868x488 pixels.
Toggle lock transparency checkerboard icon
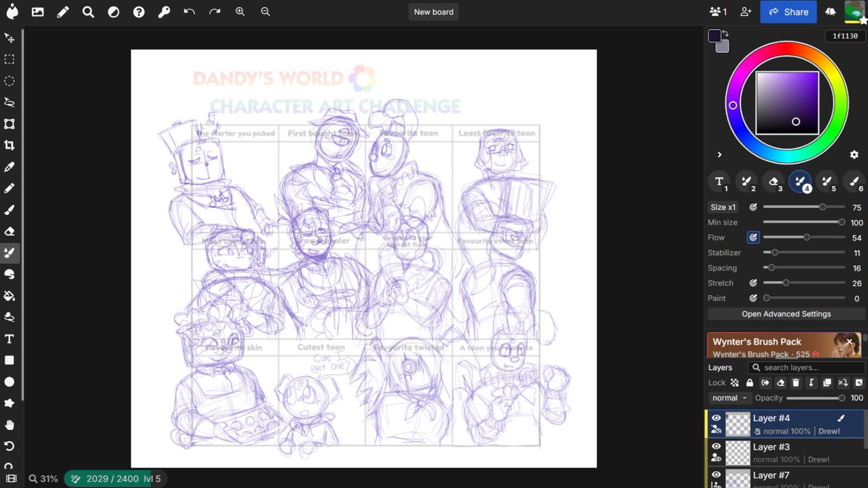click(x=735, y=383)
